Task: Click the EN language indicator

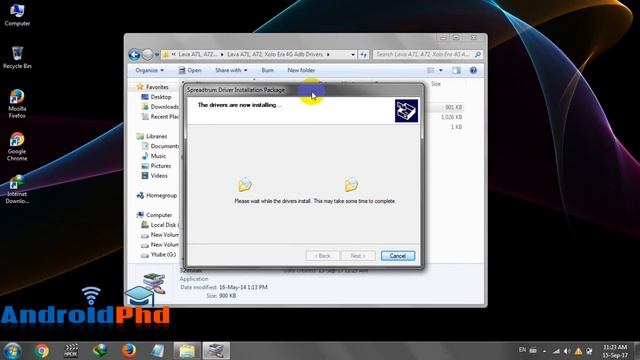Action: click(522, 350)
